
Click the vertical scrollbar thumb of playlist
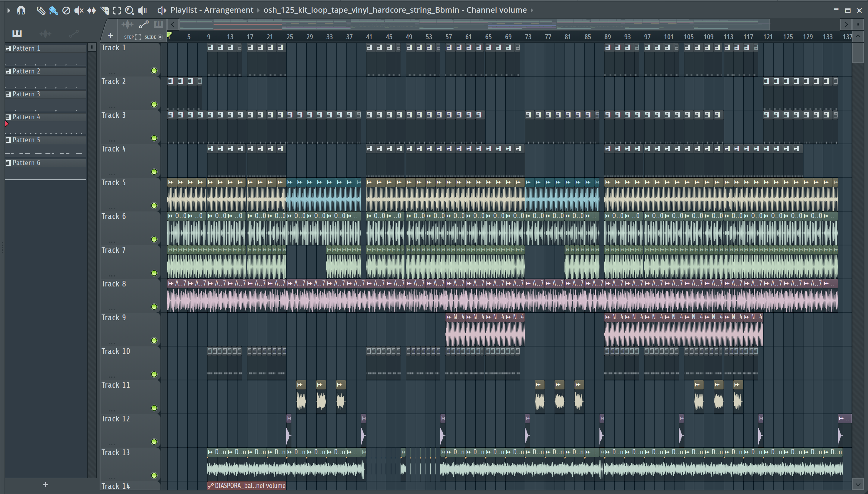pyautogui.click(x=858, y=53)
